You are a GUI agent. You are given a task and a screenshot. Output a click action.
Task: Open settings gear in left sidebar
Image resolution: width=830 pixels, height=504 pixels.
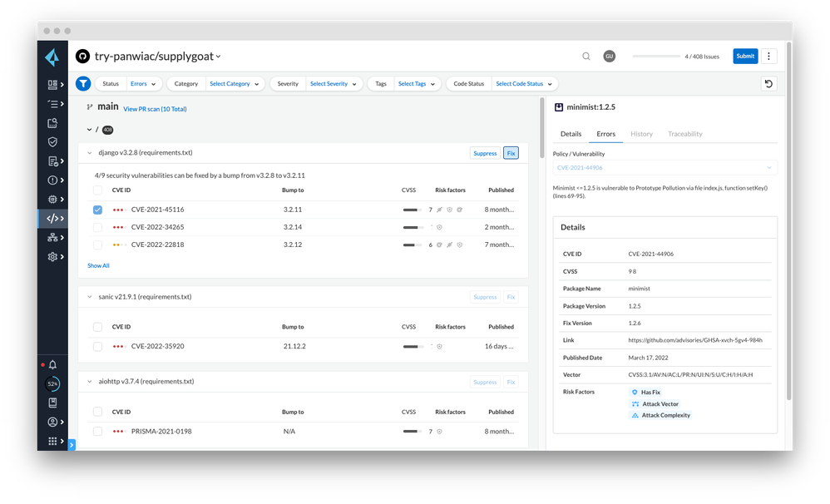click(53, 257)
